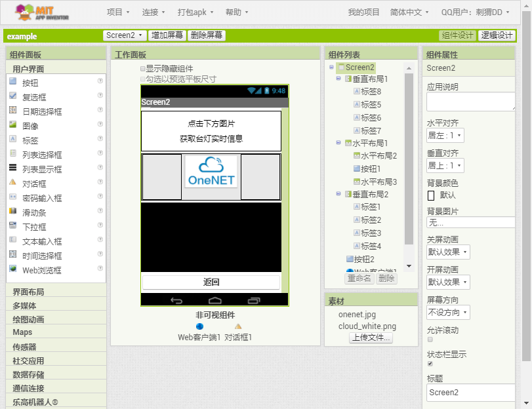
Task: Go to 我的项目
Action: pyautogui.click(x=363, y=12)
